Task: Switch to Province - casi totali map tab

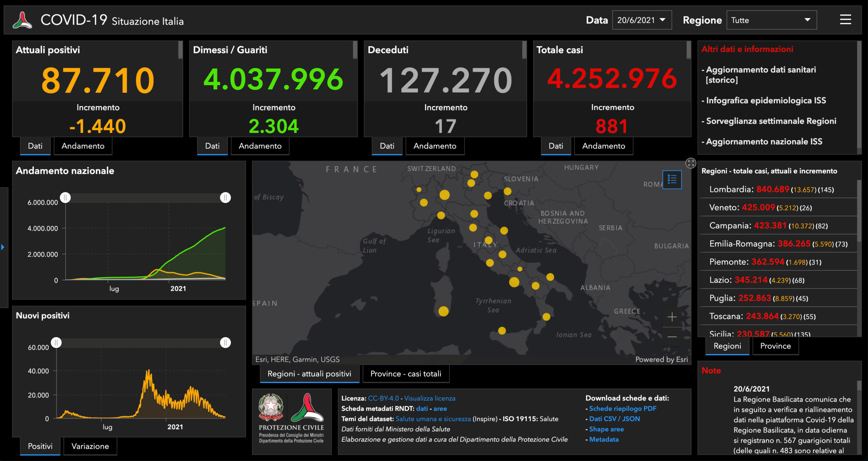Action: 406,374
